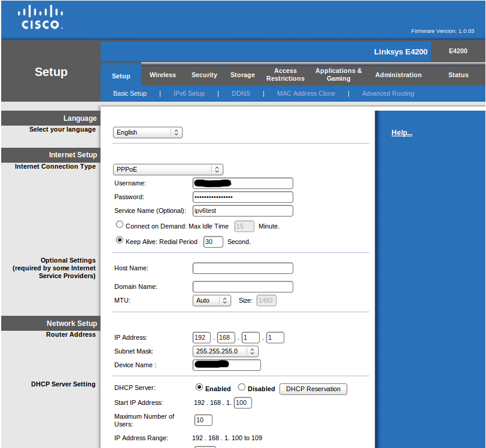Go to IPv6 Setup subpage

[189, 94]
